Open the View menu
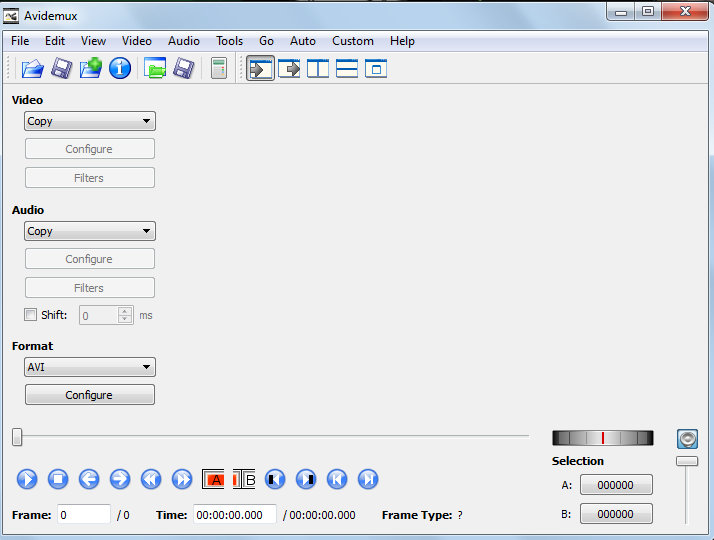Image resolution: width=714 pixels, height=540 pixels. (93, 41)
